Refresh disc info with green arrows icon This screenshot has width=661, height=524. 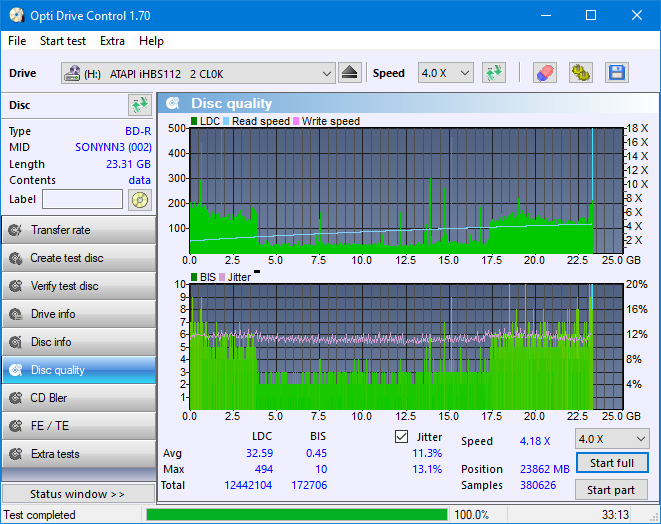click(140, 105)
